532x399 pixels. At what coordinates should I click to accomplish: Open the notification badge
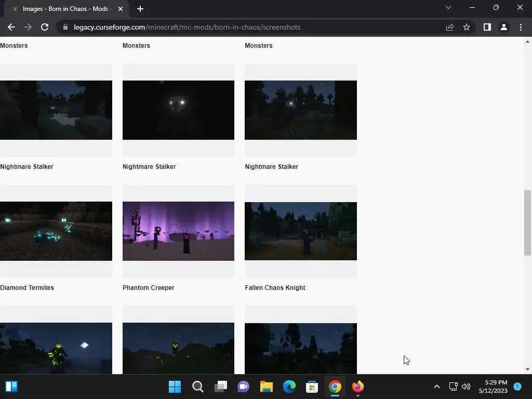(517, 386)
